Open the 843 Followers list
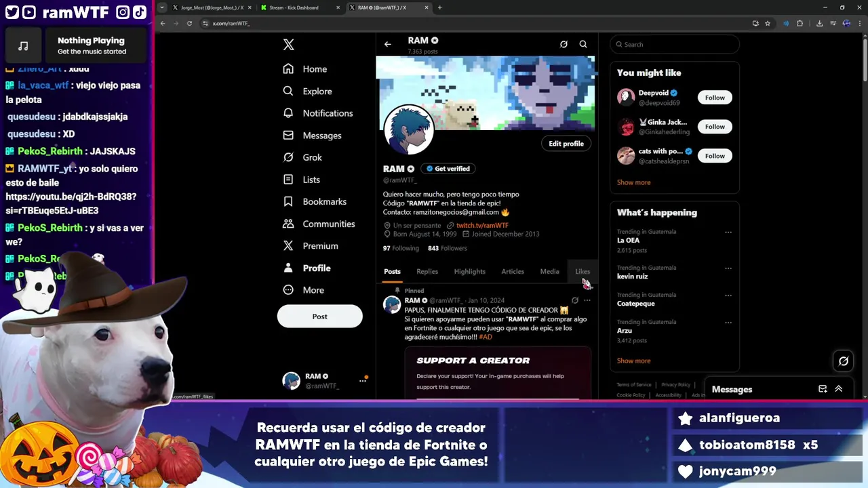This screenshot has width=868, height=488. coord(448,248)
